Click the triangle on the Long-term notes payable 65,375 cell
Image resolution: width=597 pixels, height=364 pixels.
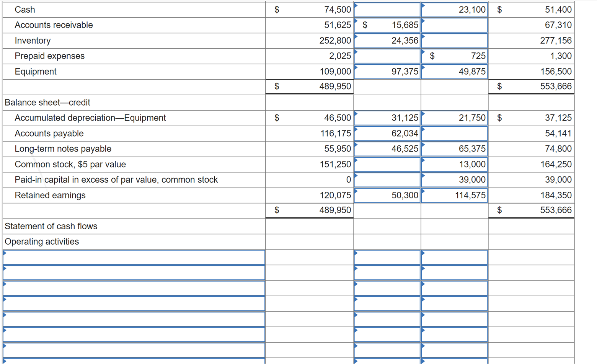tap(423, 145)
